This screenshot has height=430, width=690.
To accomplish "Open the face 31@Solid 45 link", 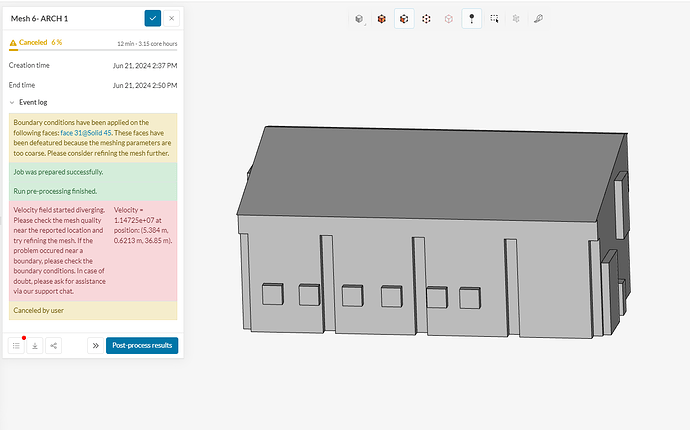I will [86, 132].
